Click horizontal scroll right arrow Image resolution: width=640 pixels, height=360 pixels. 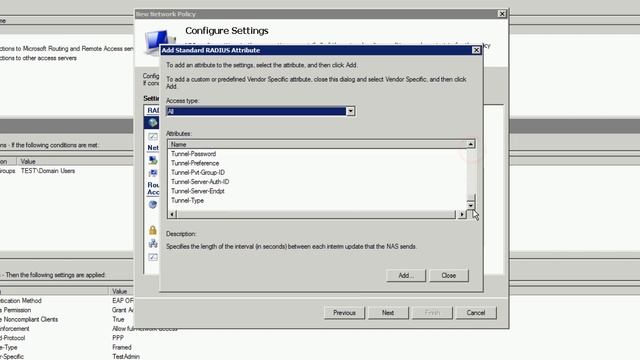[x=462, y=214]
